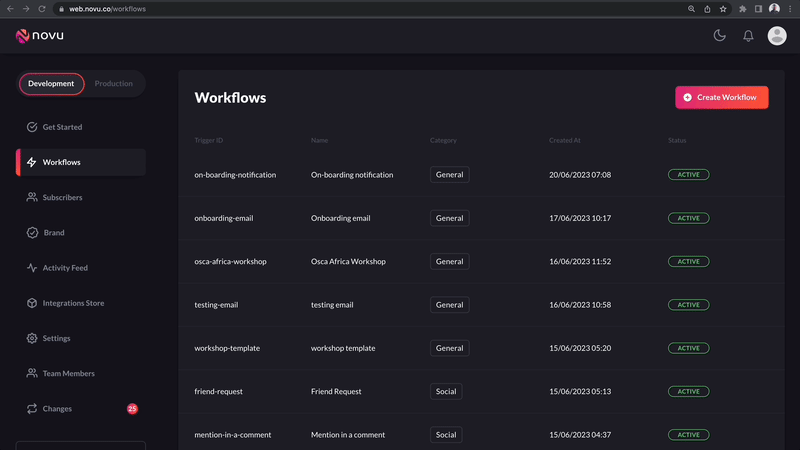Switch environment to Production
This screenshot has height=450, width=800.
(113, 84)
